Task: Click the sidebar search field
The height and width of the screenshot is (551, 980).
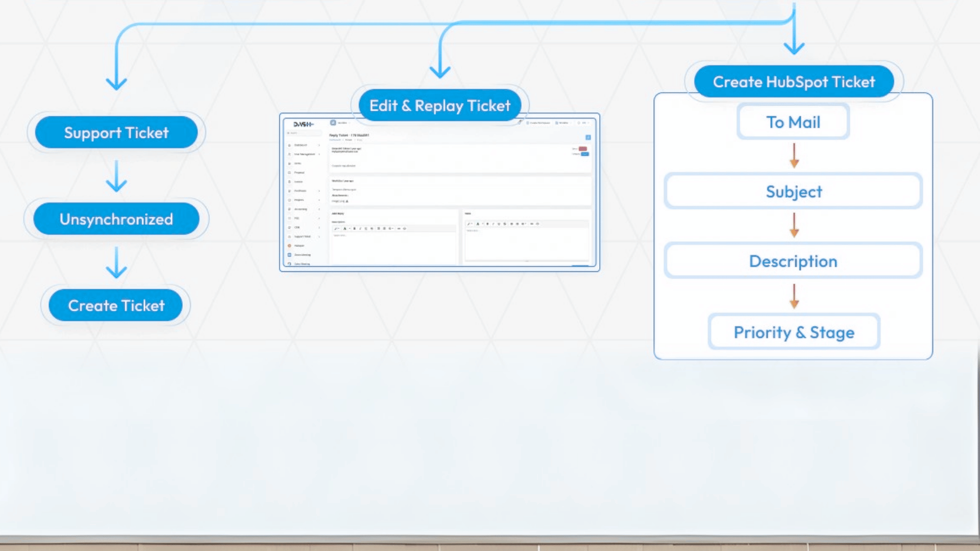Action: point(304,133)
